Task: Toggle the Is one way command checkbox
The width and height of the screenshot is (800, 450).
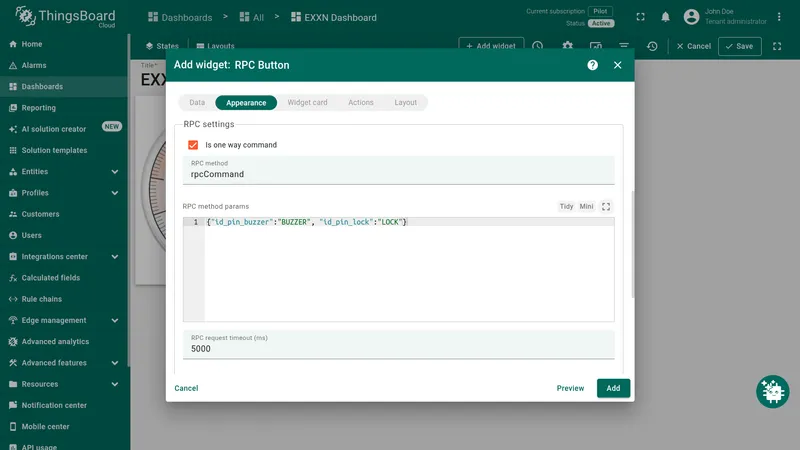Action: pos(193,145)
